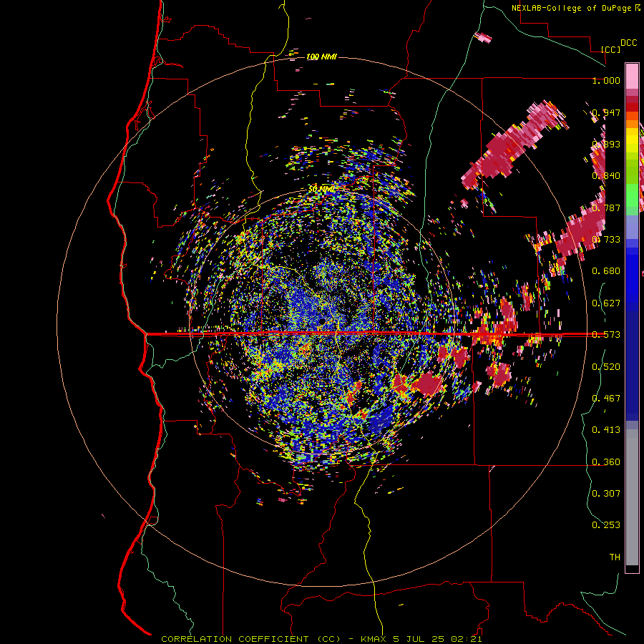Select the 1.000 value on the color scale

tap(606, 80)
